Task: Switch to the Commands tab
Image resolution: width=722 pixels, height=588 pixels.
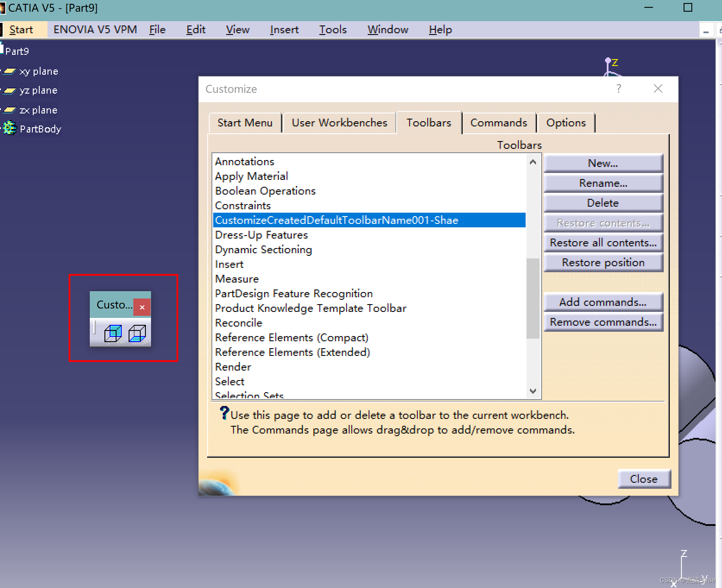Action: tap(499, 123)
